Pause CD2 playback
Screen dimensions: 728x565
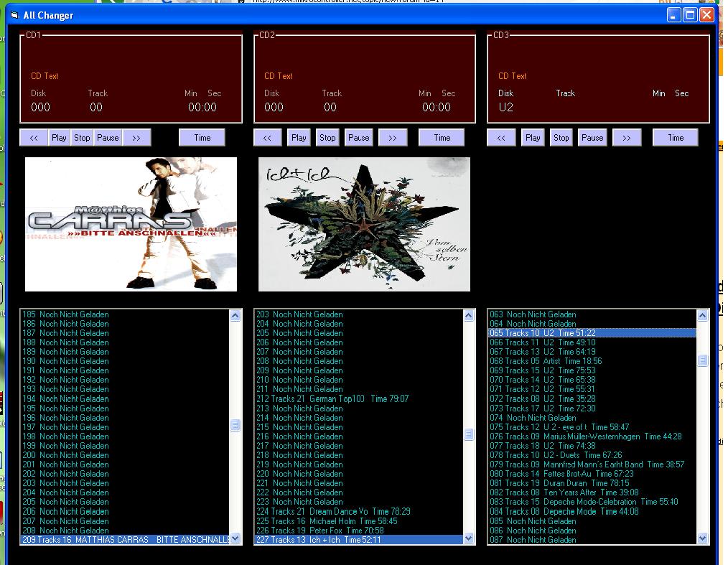[x=358, y=138]
